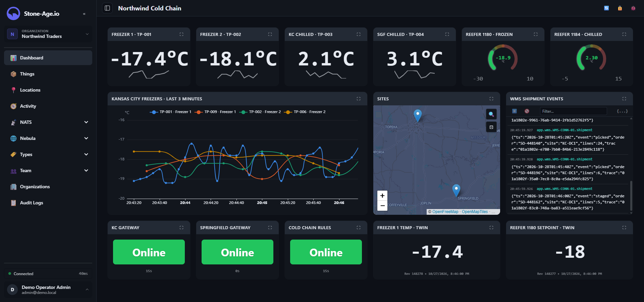This screenshot has width=644, height=302.
Task: Toggle JSON formatting with the braces button
Action: coord(622,111)
